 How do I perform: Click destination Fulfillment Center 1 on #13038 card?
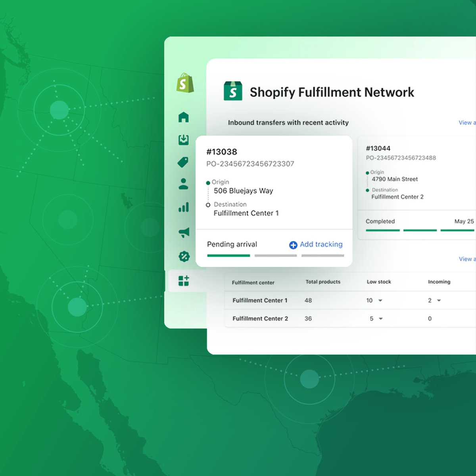pos(246,213)
